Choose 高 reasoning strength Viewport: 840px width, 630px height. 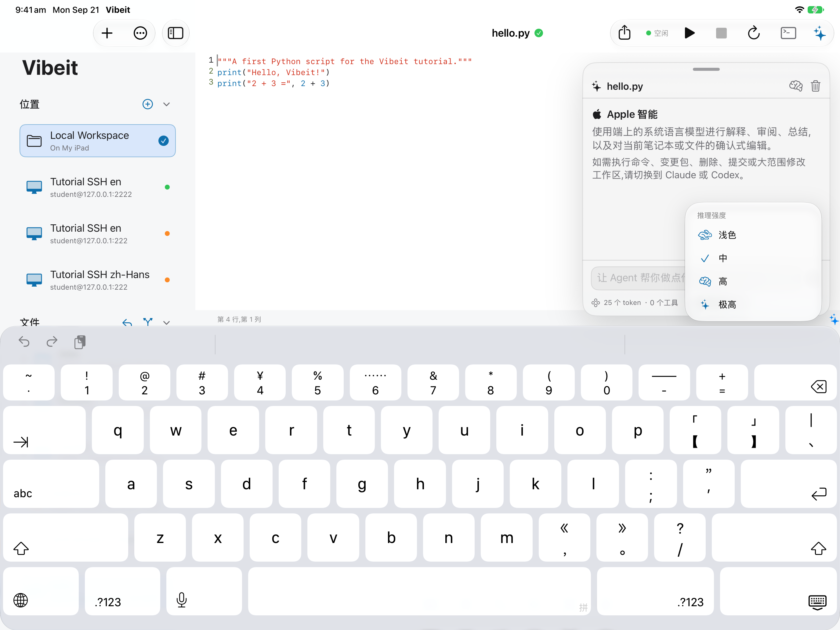pyautogui.click(x=753, y=281)
